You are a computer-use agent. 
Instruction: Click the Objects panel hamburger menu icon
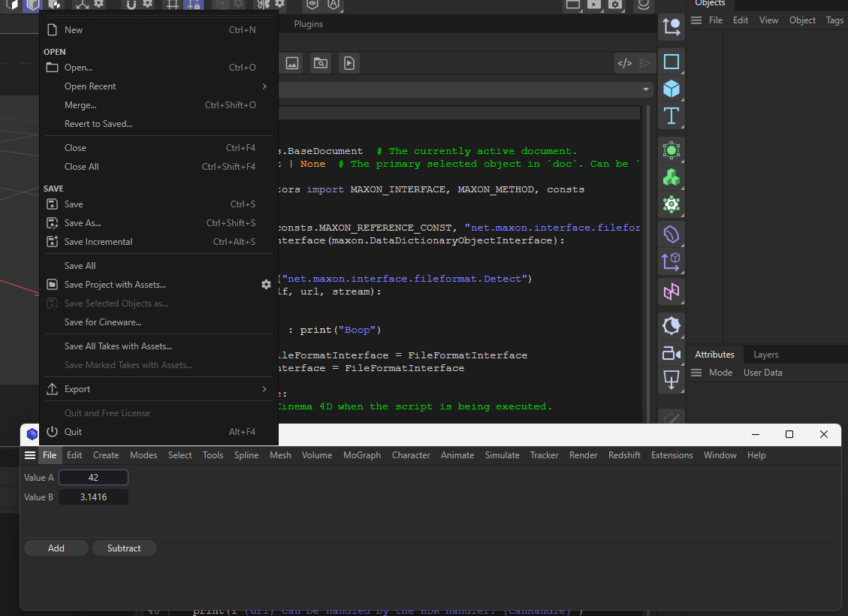point(696,20)
